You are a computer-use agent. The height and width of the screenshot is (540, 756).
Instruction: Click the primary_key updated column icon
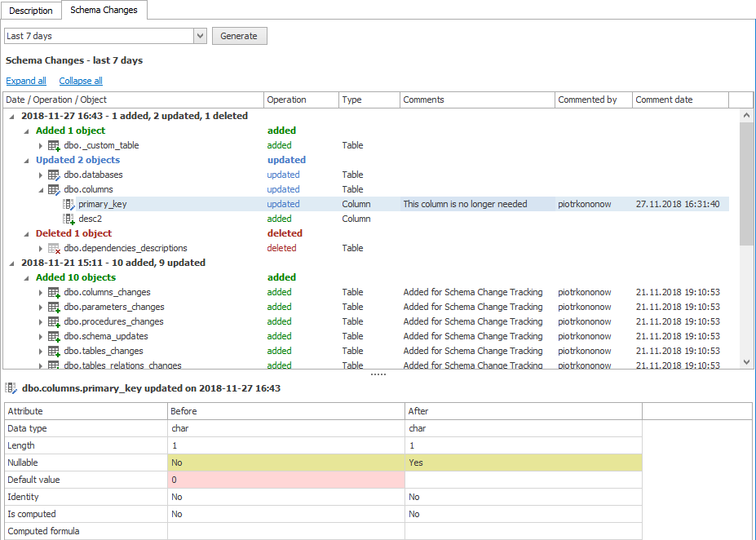[x=69, y=204]
